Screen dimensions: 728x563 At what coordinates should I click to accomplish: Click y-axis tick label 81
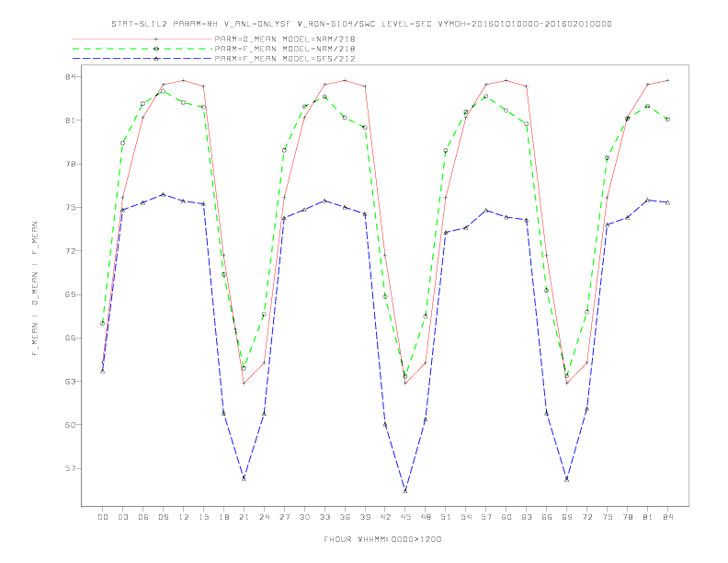click(70, 121)
